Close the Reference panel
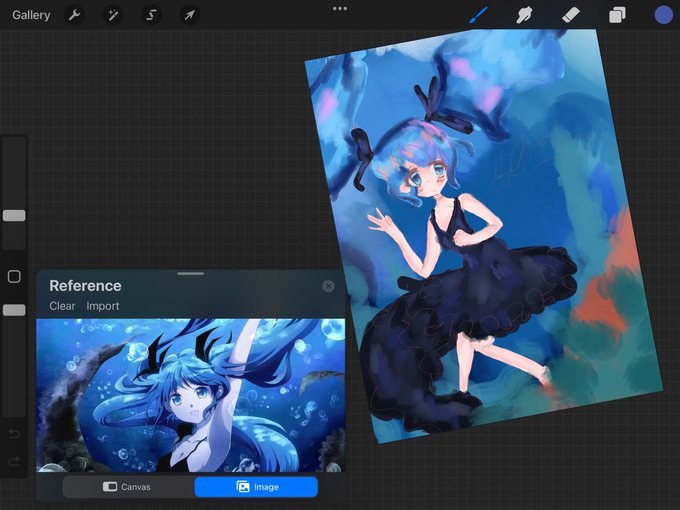 [x=328, y=286]
